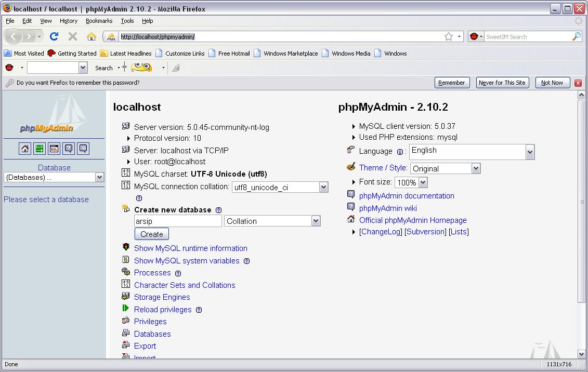Click the page scrollbar down arrow
The image size is (588, 372).
click(581, 354)
